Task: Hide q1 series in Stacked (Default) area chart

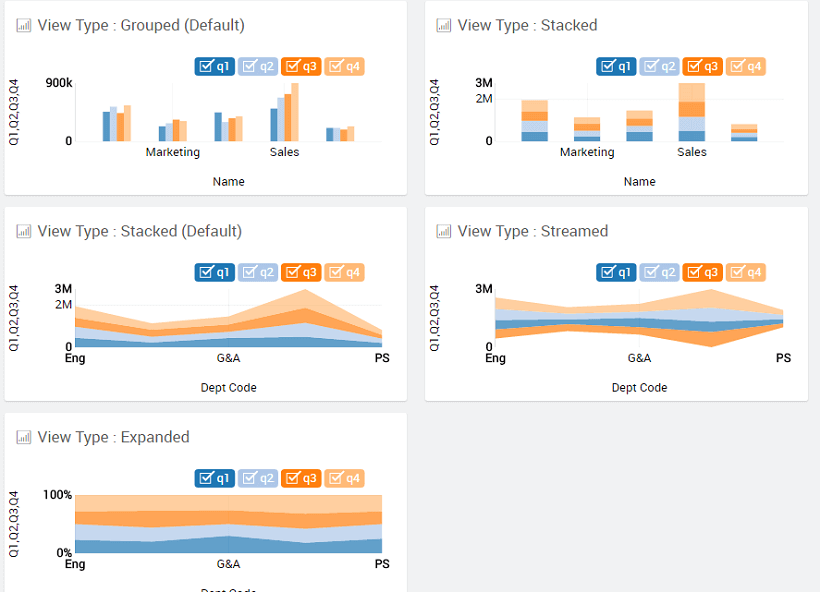Action: coord(215,273)
